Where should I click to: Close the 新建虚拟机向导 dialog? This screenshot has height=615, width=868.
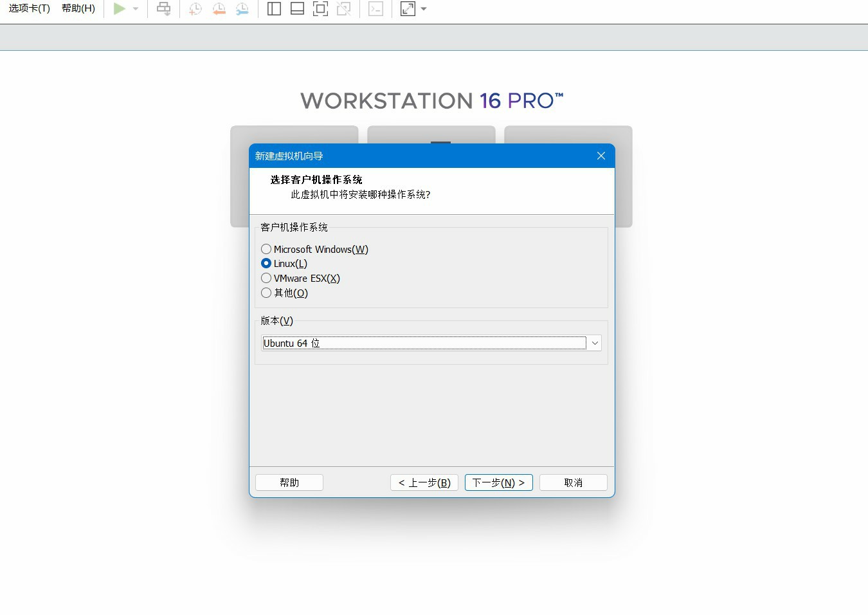point(601,156)
